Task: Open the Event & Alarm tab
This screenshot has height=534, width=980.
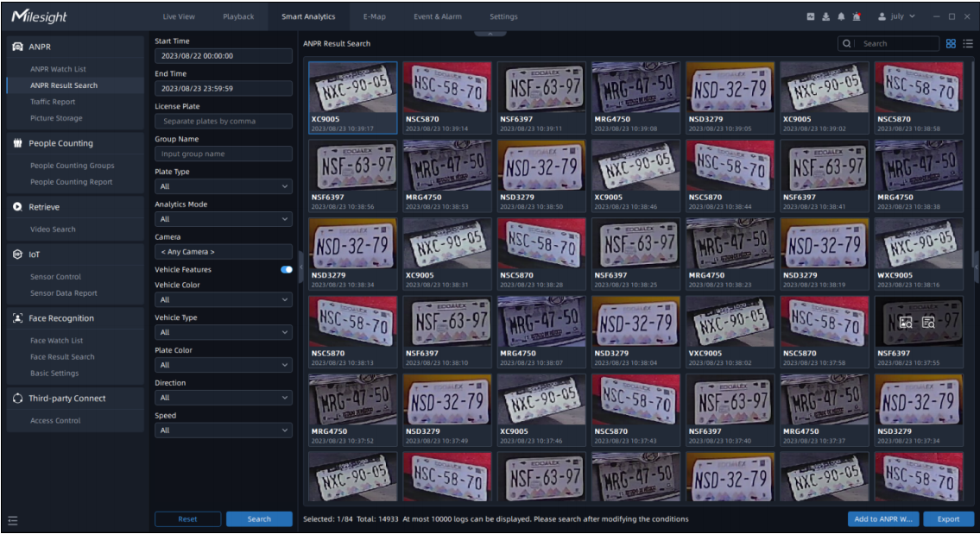Action: click(438, 17)
